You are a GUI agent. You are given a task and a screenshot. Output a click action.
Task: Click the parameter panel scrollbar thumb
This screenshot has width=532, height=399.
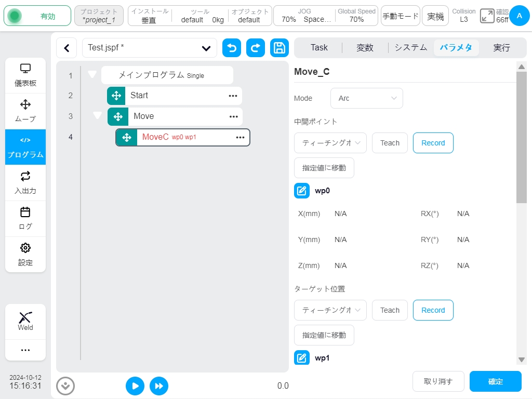click(522, 137)
